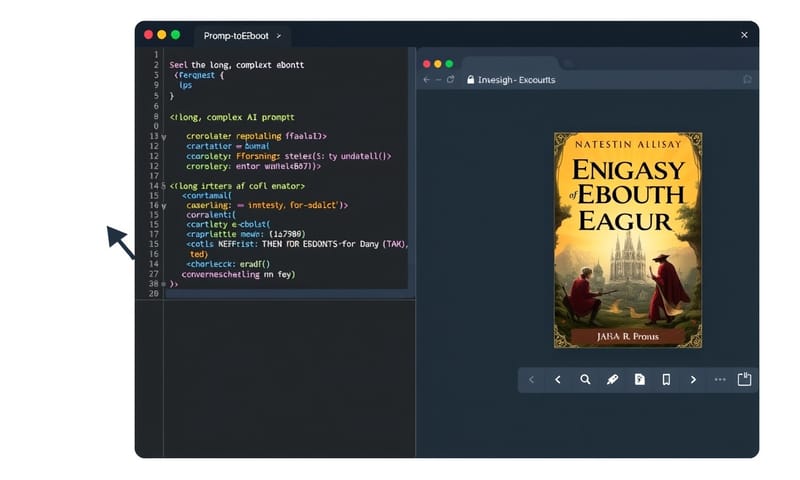Click the ebook cover image
Screen dimensions: 800x480
[x=628, y=240]
